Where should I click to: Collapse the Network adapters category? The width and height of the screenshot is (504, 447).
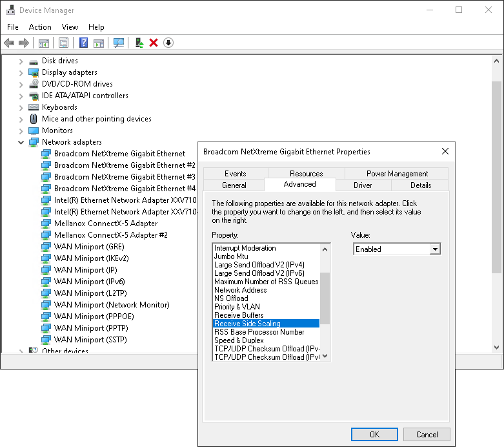tap(21, 142)
